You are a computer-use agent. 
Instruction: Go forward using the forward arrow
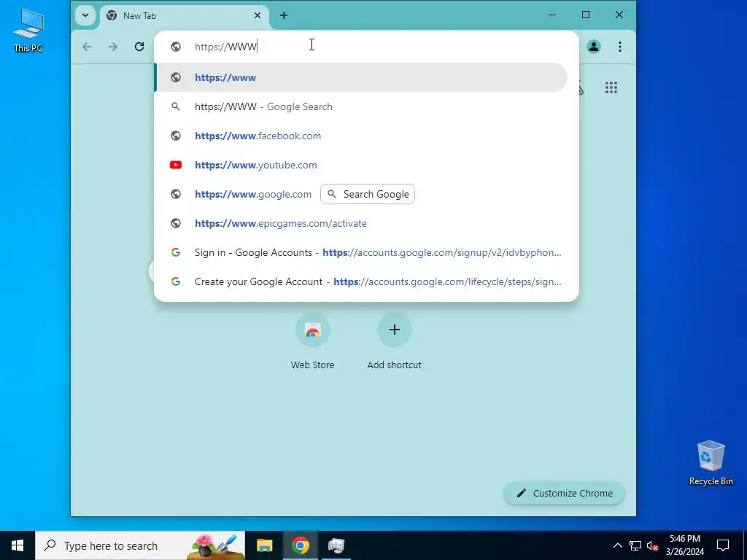point(113,47)
